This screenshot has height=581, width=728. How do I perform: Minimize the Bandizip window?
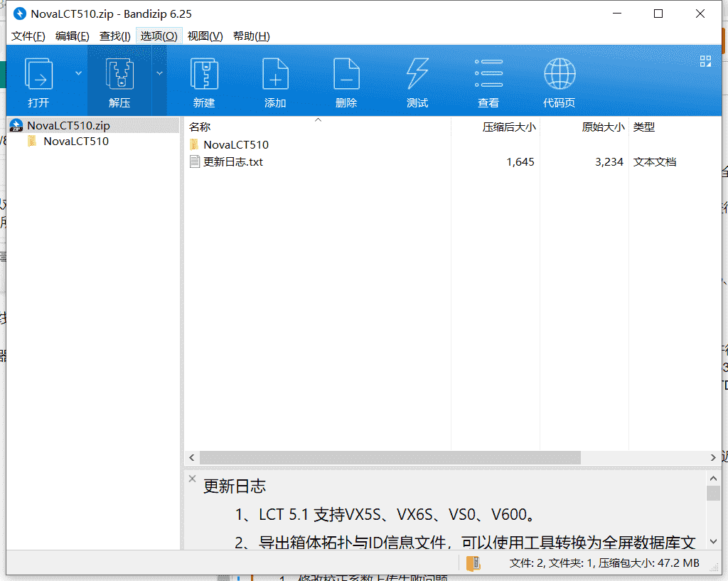coord(617,14)
